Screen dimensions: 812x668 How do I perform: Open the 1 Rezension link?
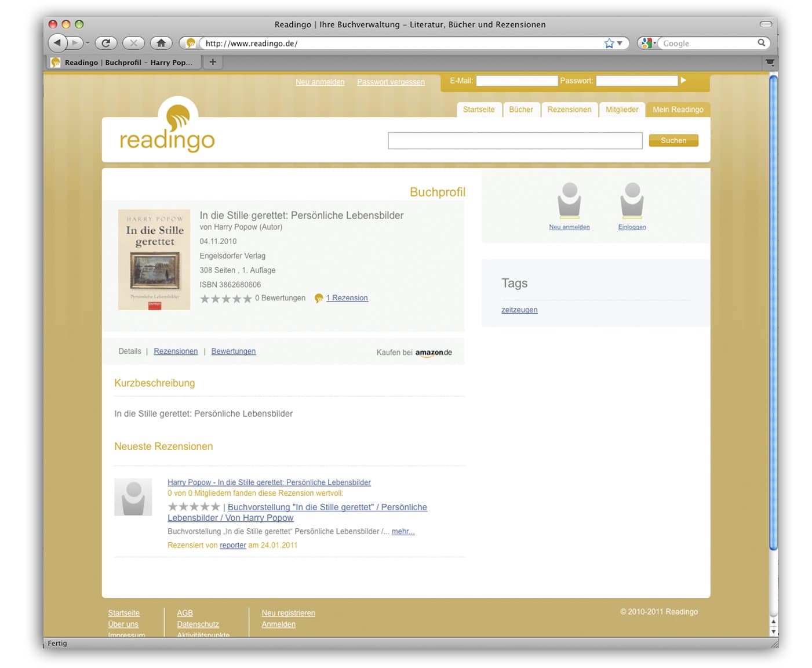pyautogui.click(x=347, y=298)
